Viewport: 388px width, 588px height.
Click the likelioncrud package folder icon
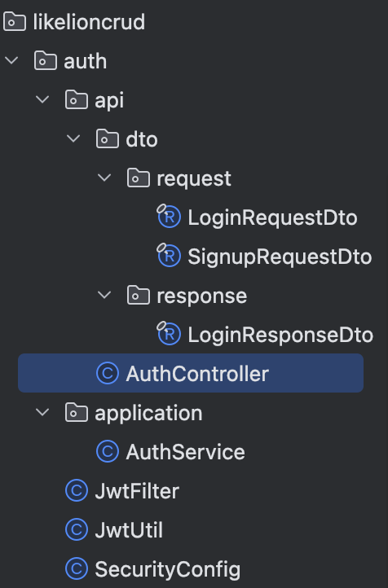tap(15, 21)
